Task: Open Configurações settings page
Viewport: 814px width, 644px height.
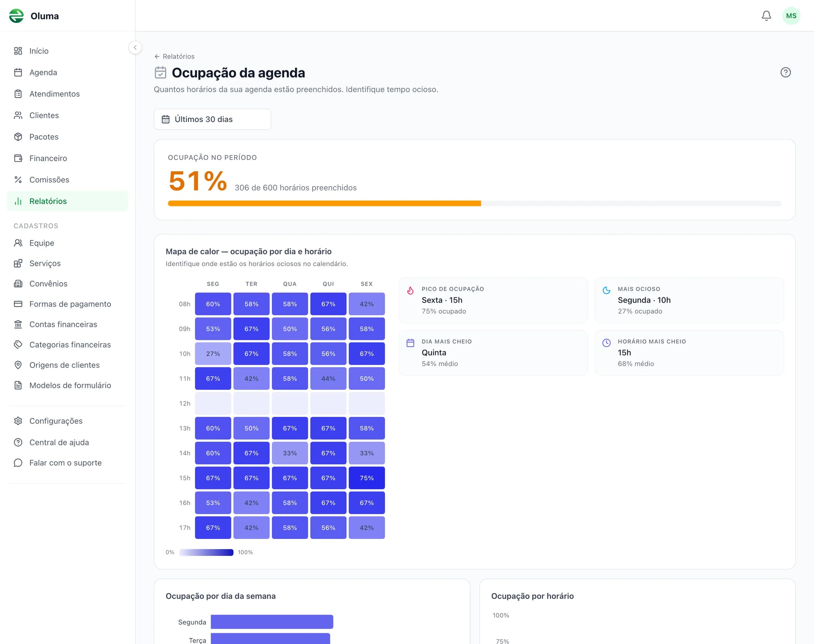Action: point(67,421)
